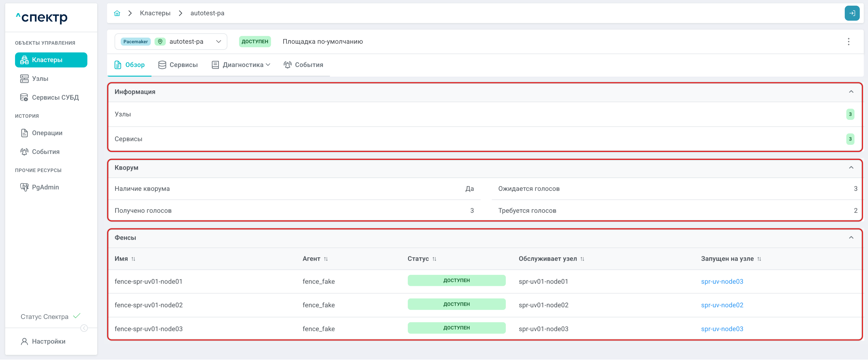Switch to the События tab
Screen dimensions: 868x361
[x=303, y=65]
